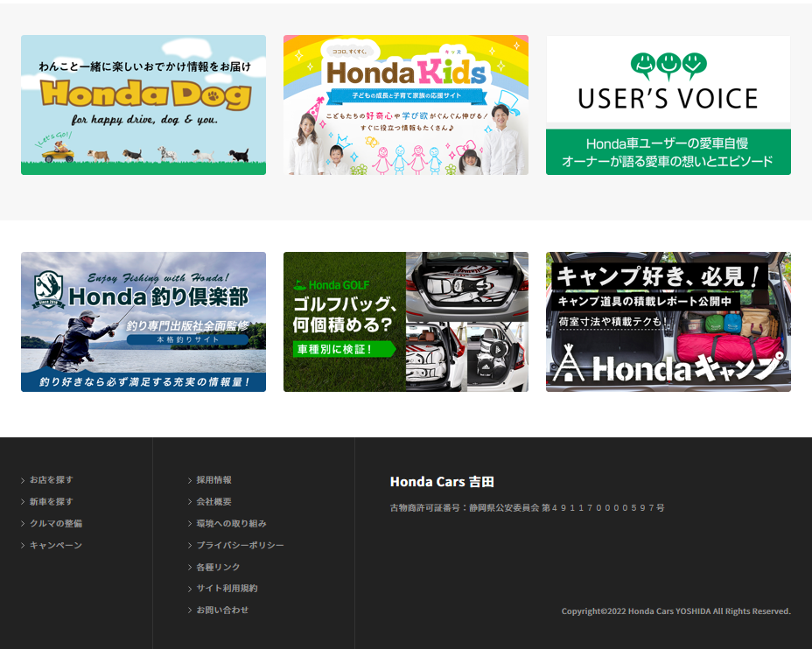Open the Honda 釣り倶楽部 fishing banner
This screenshot has height=649, width=812.
(143, 322)
